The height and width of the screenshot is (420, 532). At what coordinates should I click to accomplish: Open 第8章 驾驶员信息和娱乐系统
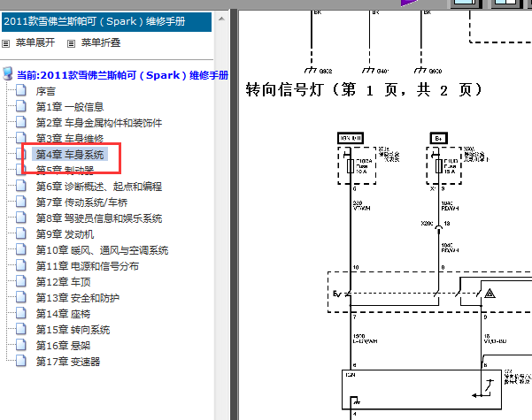point(99,218)
